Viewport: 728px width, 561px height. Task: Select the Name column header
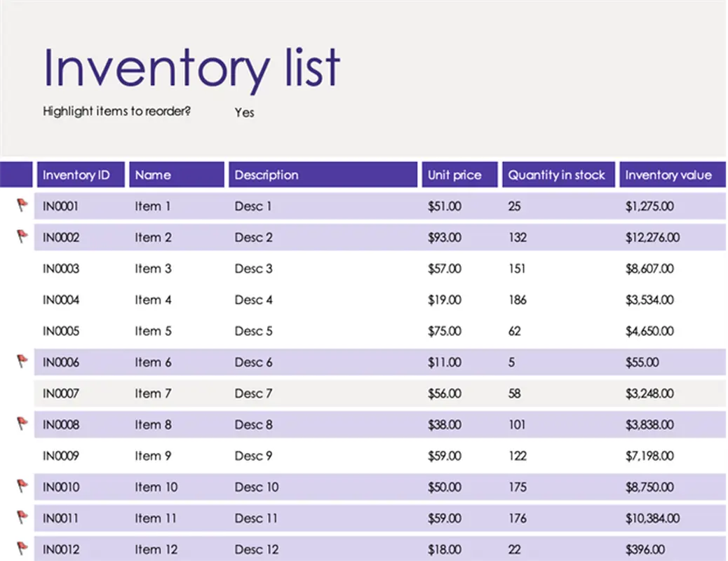[x=177, y=175]
